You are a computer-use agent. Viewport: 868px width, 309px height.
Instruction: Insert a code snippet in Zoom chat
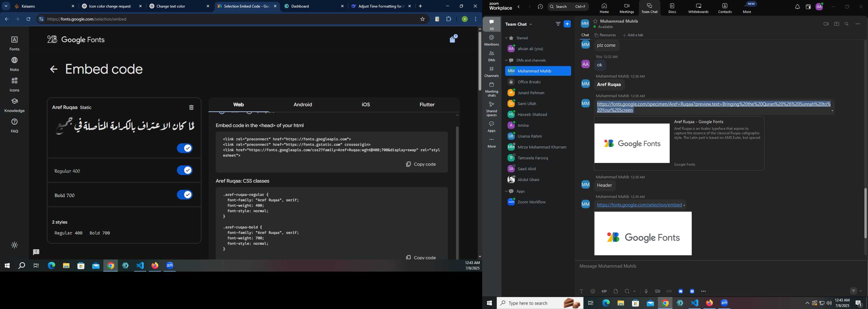[x=669, y=291]
